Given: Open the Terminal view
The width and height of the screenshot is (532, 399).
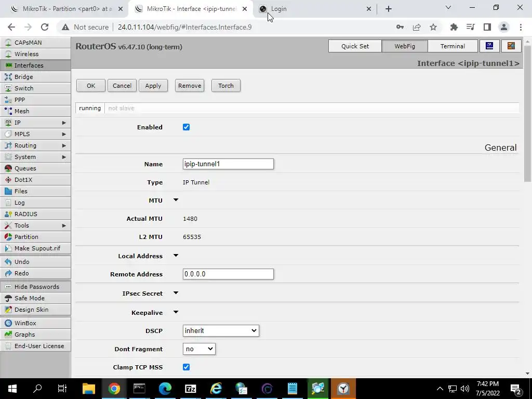Looking at the screenshot, I should coord(453,46).
